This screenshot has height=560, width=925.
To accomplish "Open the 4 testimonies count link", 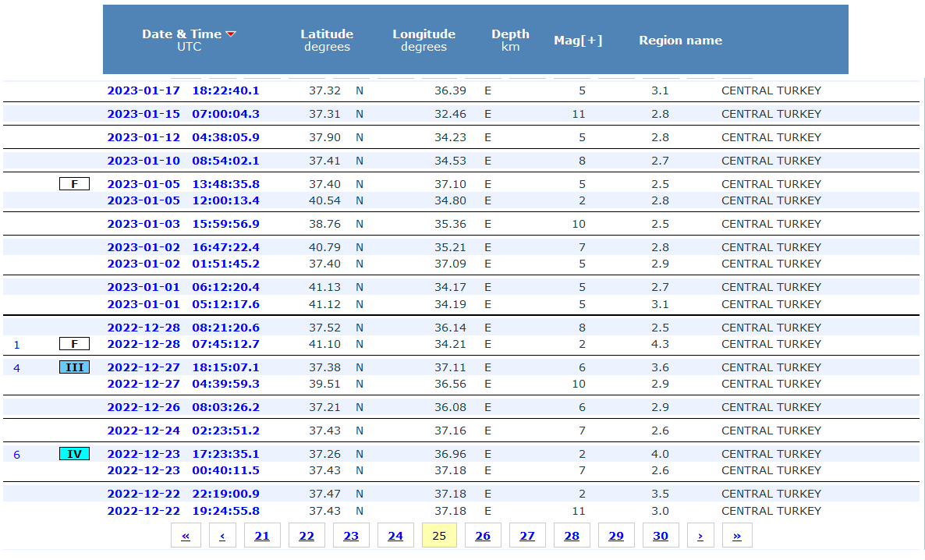I will [x=16, y=368].
